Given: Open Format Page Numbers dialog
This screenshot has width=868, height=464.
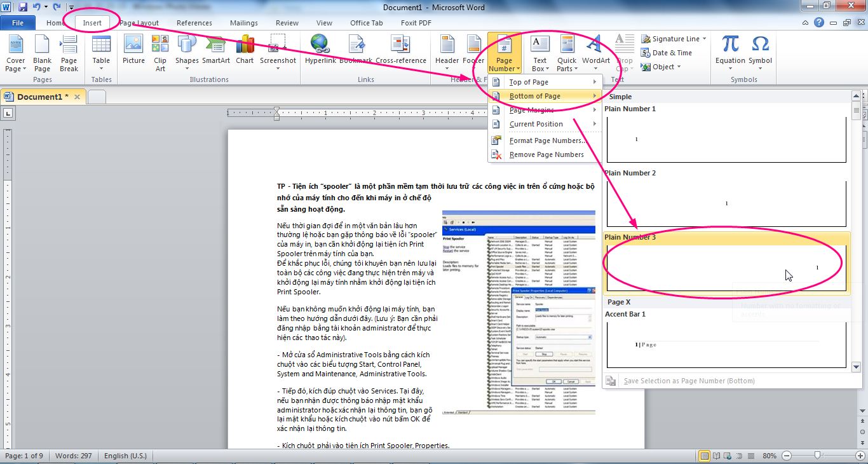Looking at the screenshot, I should tap(545, 140).
